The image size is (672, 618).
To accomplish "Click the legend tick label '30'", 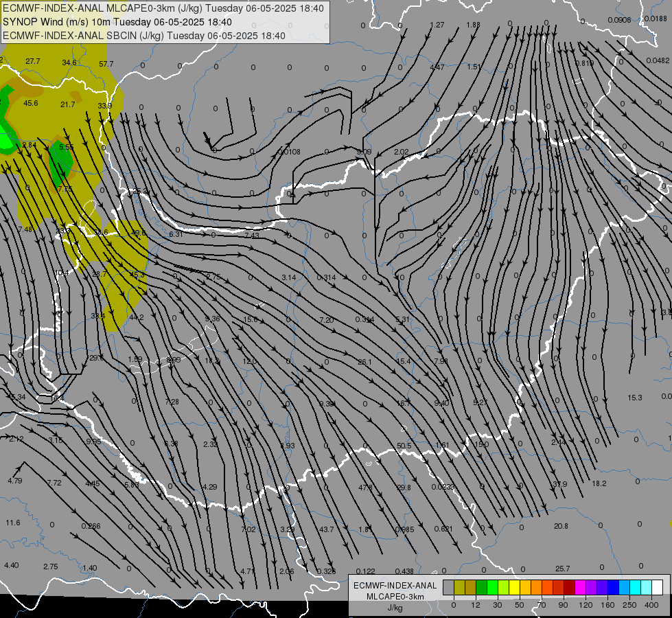I will 497,605.
